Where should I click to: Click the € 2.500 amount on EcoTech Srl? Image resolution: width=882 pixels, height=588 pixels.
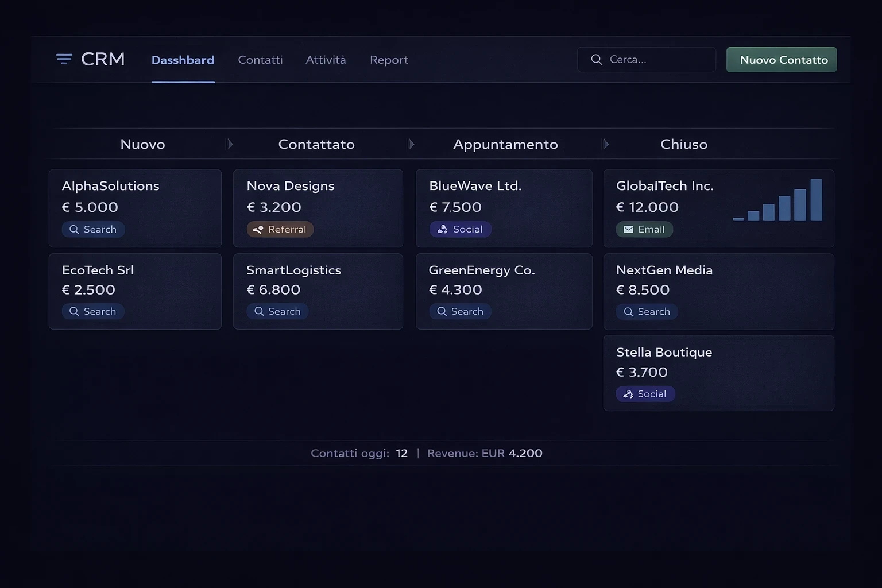[x=89, y=290]
